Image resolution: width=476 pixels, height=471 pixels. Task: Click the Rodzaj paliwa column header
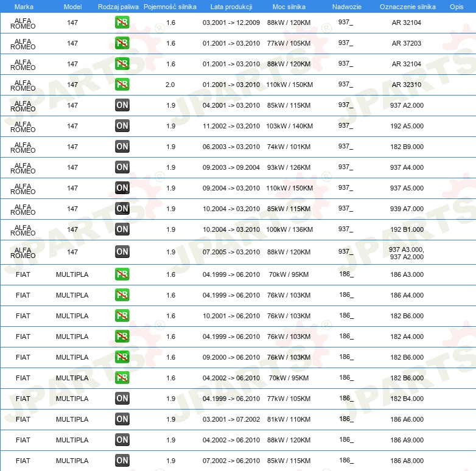(x=118, y=7)
